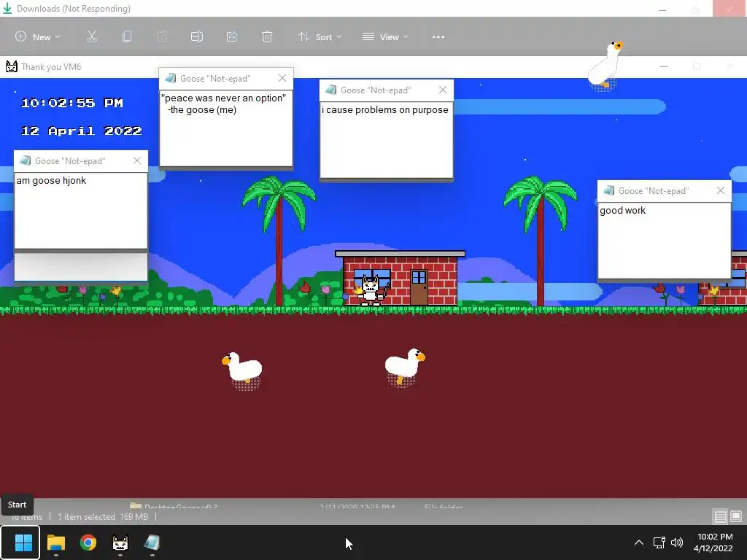Click the cat face app in taskbar
Screen dimensions: 747x560
click(x=120, y=542)
